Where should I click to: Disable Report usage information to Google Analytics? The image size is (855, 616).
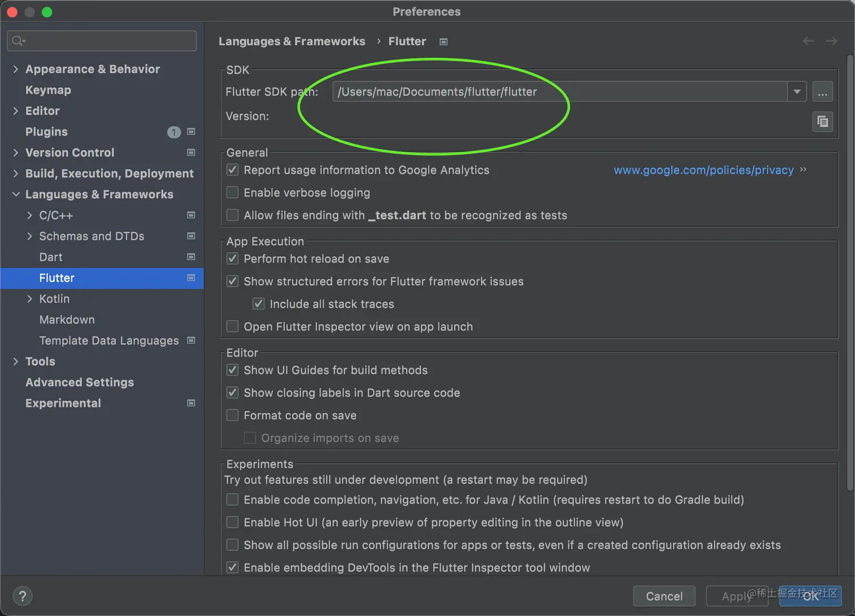point(232,170)
